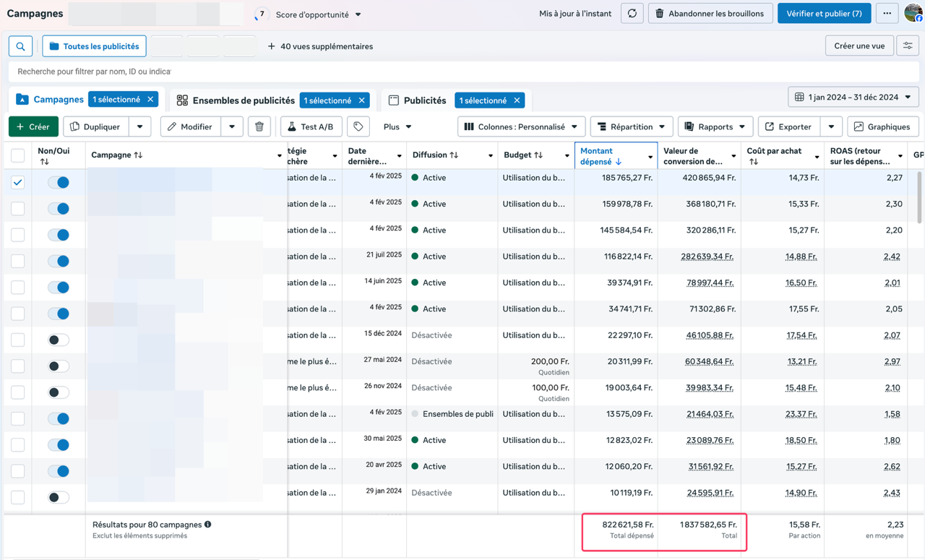Screen dimensions: 925x560
Task: Click the search magnifier icon
Action: (x=20, y=46)
